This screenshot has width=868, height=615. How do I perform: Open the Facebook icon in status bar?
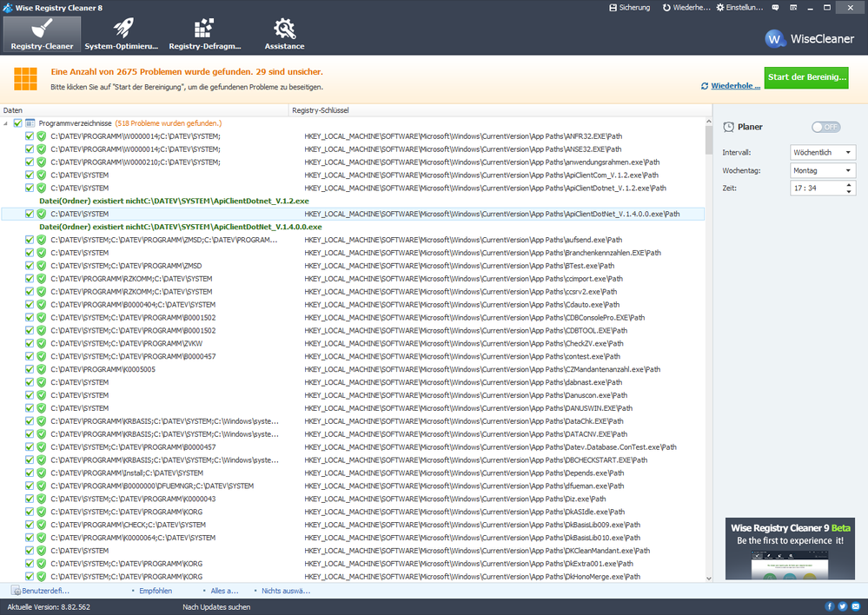(x=829, y=606)
